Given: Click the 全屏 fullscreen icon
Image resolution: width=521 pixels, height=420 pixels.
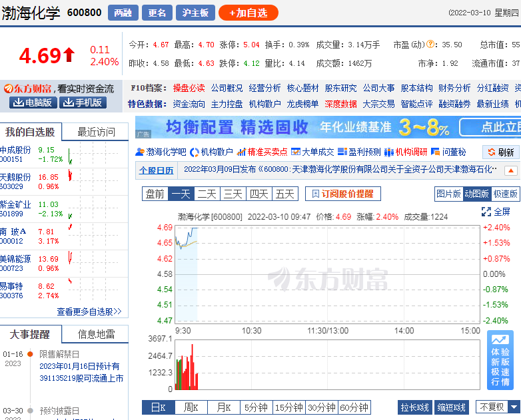Looking at the screenshot, I should [x=486, y=212].
